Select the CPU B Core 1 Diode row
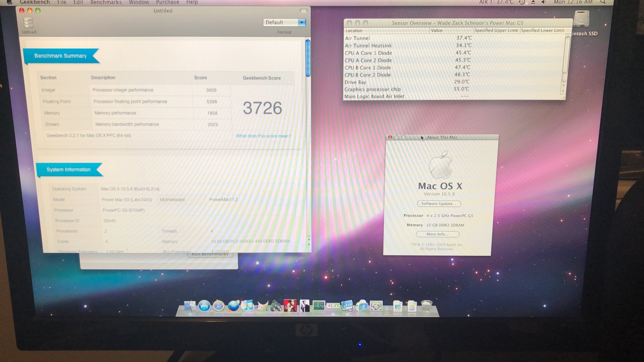The height and width of the screenshot is (362, 644). [453, 68]
